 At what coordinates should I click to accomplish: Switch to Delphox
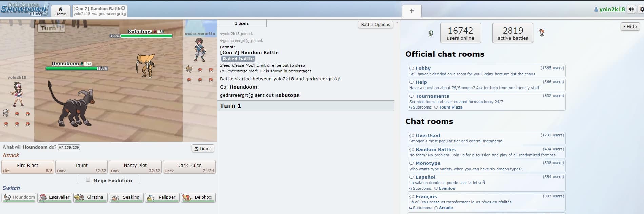click(x=198, y=197)
